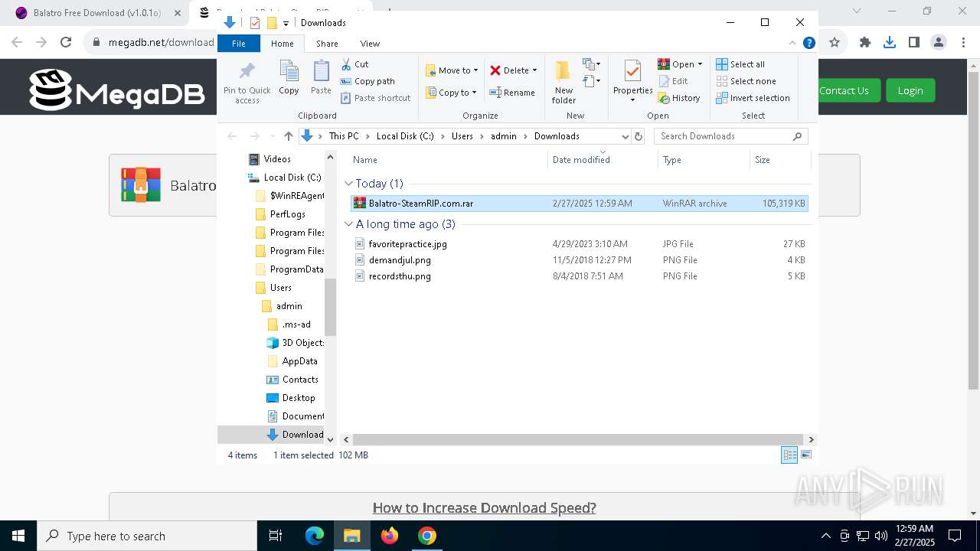Select Balatro-SteamRIP.com.rar file
This screenshot has width=980, height=551.
tap(421, 204)
